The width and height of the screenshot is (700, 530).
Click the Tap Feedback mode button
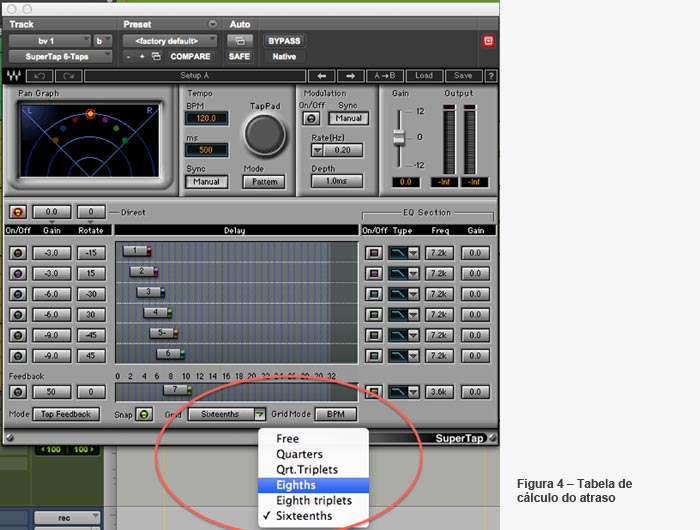click(66, 414)
